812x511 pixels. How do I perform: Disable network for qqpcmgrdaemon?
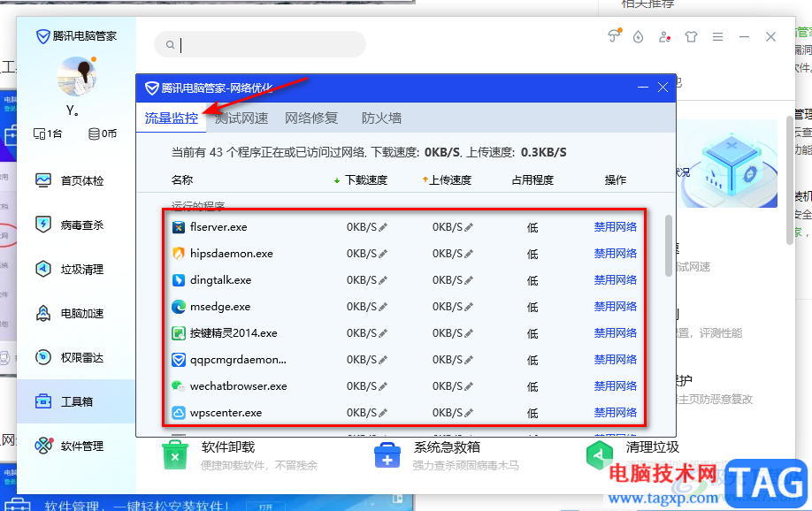616,359
